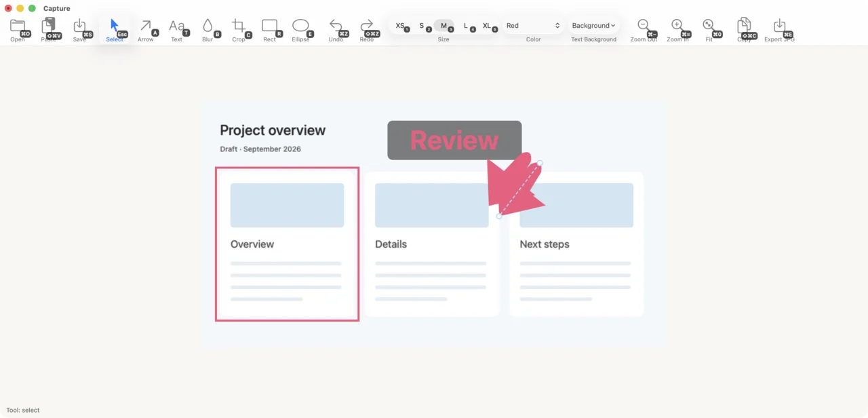Save the capture with the Save icon

coord(80,29)
